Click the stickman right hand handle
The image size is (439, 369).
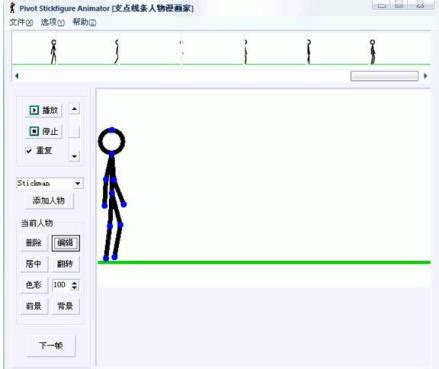point(124,204)
